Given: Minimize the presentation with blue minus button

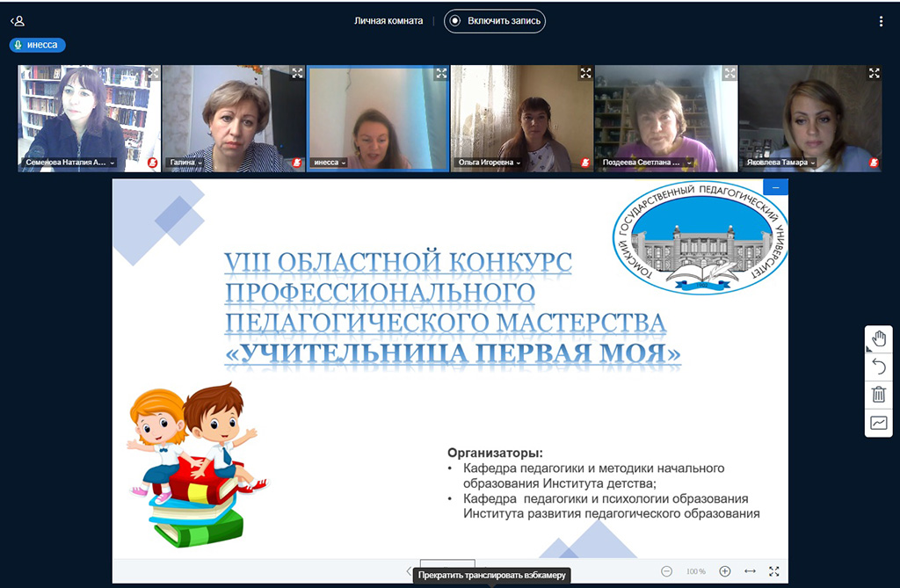Looking at the screenshot, I should 775,186.
